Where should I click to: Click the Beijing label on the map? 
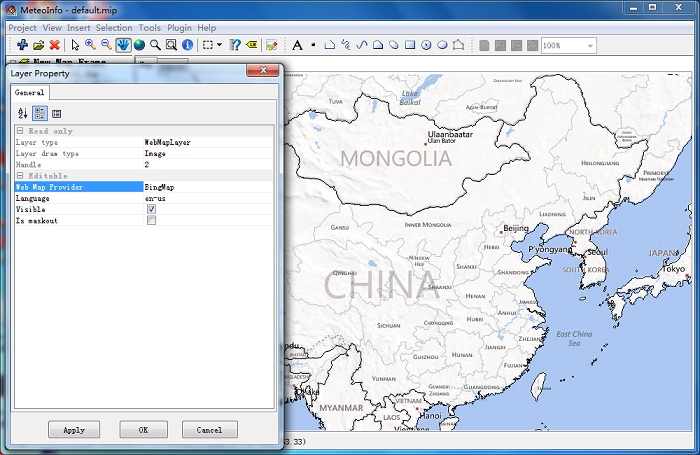click(x=516, y=228)
